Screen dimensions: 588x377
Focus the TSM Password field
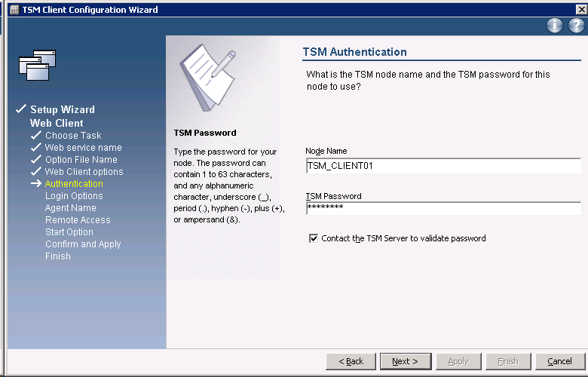[x=443, y=208]
